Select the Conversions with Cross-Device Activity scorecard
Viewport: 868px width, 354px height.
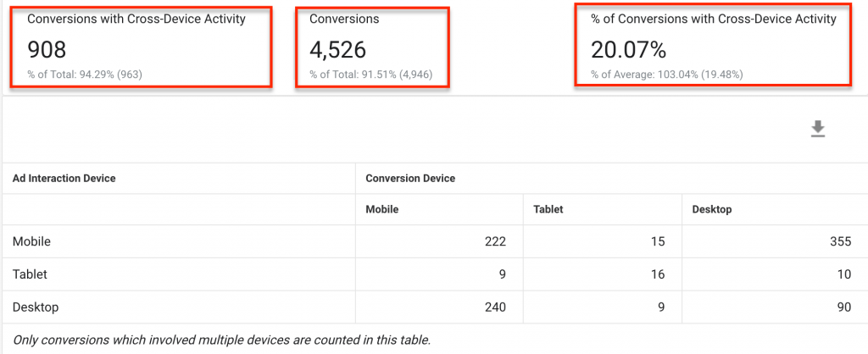coord(141,46)
